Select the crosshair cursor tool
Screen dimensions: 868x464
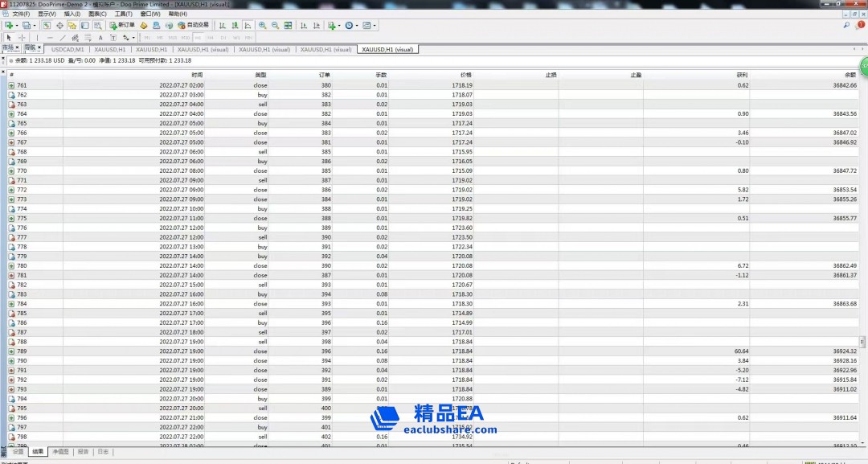tap(22, 38)
